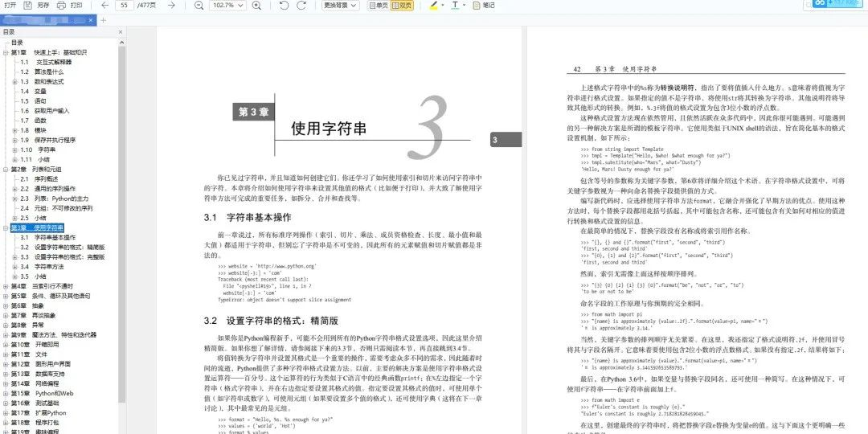Expand the 3.4 字符串方法 node

click(x=15, y=266)
